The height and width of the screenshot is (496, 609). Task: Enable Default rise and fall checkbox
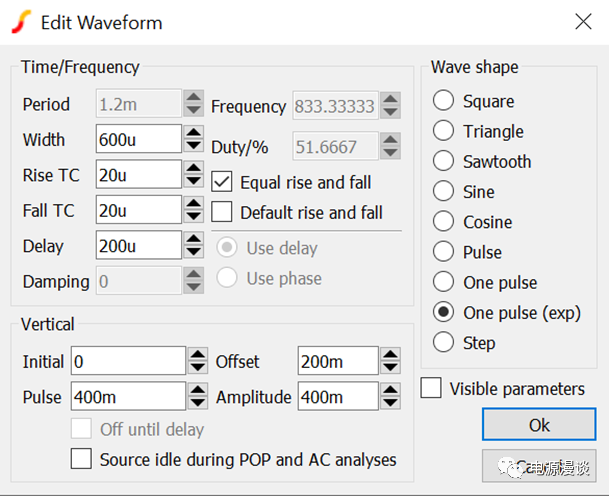click(x=222, y=212)
